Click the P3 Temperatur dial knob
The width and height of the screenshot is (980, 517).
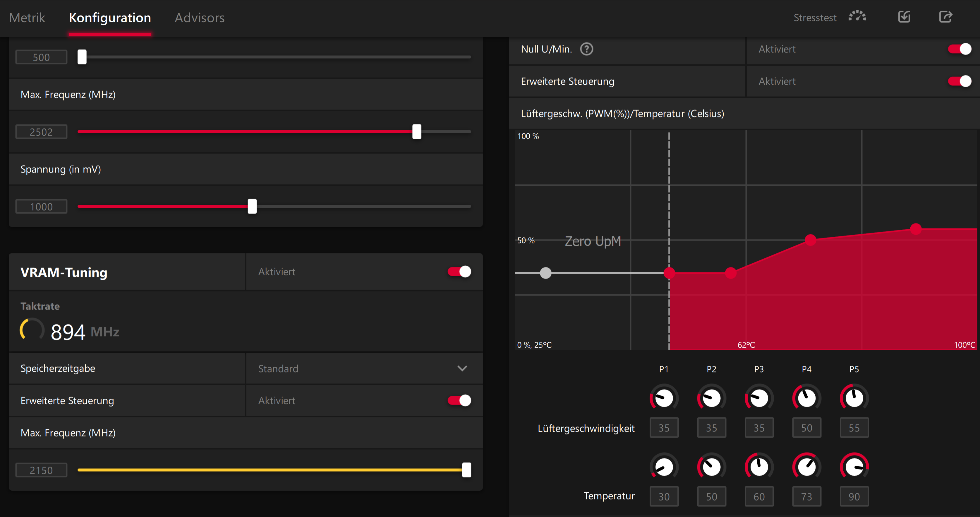[x=759, y=467]
